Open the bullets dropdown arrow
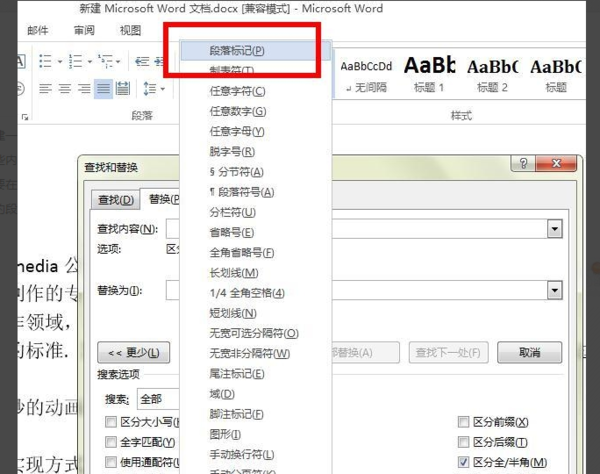 (60, 61)
